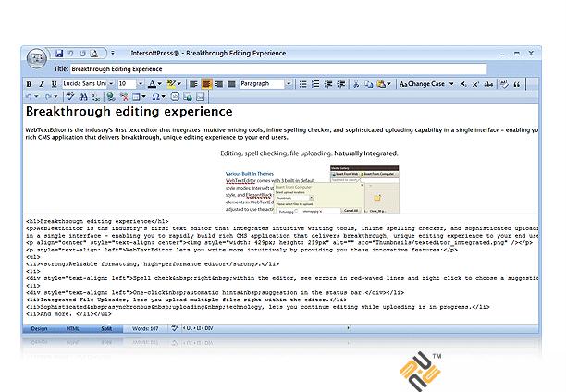566x392 pixels.
Task: Apply the text highlight color
Action: coord(171,84)
